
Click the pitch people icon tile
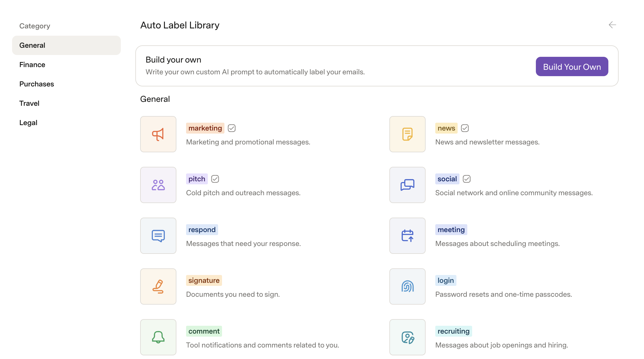158,185
